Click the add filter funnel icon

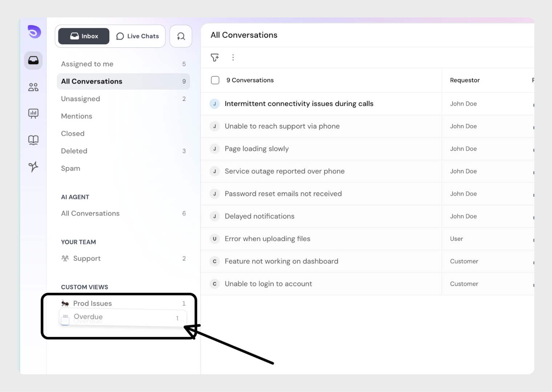pyautogui.click(x=215, y=57)
